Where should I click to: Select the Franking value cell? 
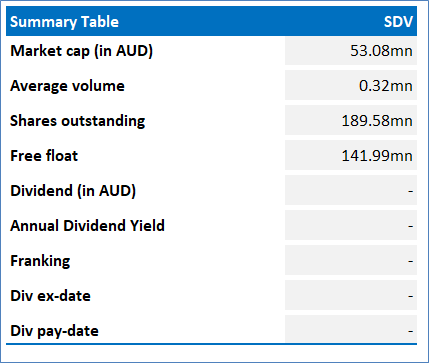(x=351, y=260)
